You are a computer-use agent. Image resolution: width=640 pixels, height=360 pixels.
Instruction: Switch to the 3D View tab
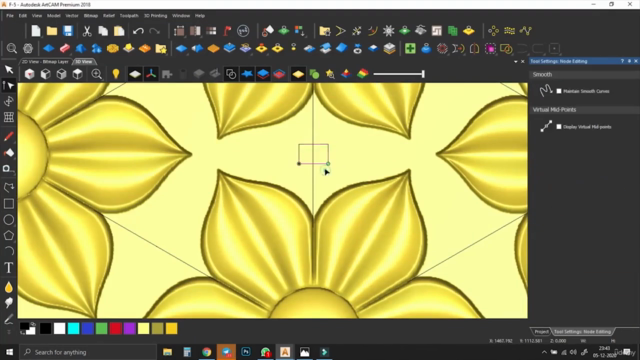click(84, 62)
